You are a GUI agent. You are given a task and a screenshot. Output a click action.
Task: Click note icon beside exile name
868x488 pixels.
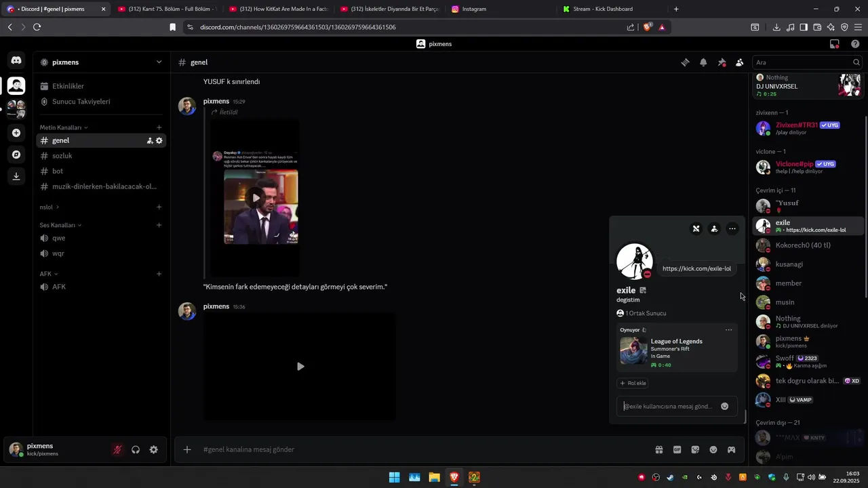coord(643,290)
